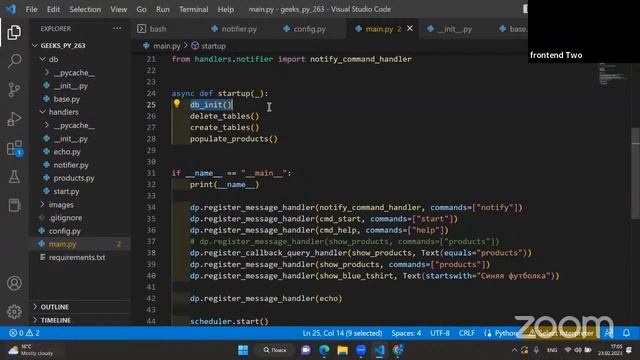Viewport: 640px width, 360px height.
Task: Open notifier.py in the explorer tree
Action: tap(71, 165)
